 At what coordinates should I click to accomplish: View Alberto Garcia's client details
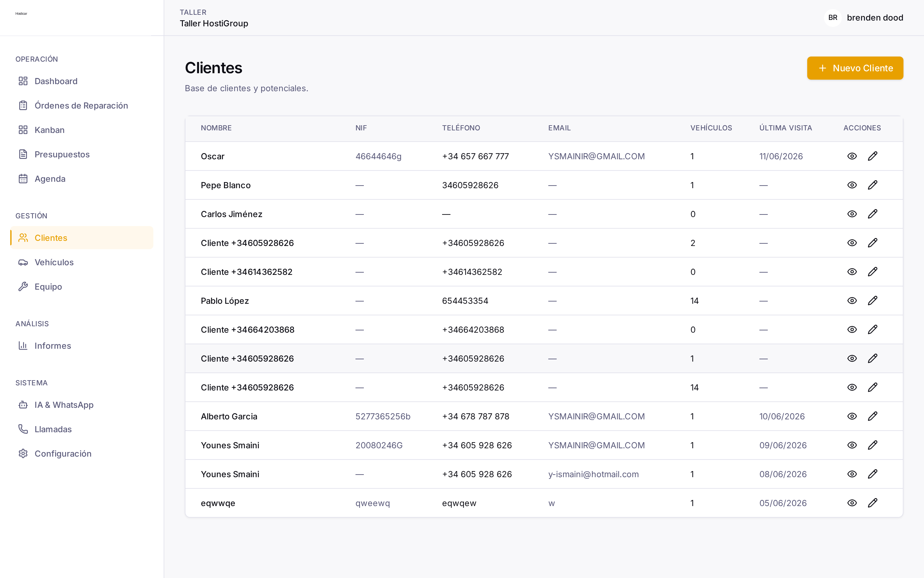coord(852,416)
